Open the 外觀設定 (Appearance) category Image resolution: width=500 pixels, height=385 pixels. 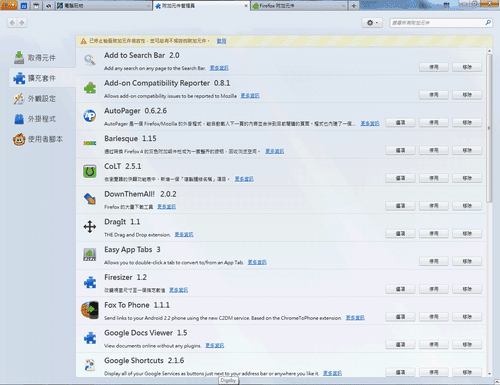click(42, 99)
